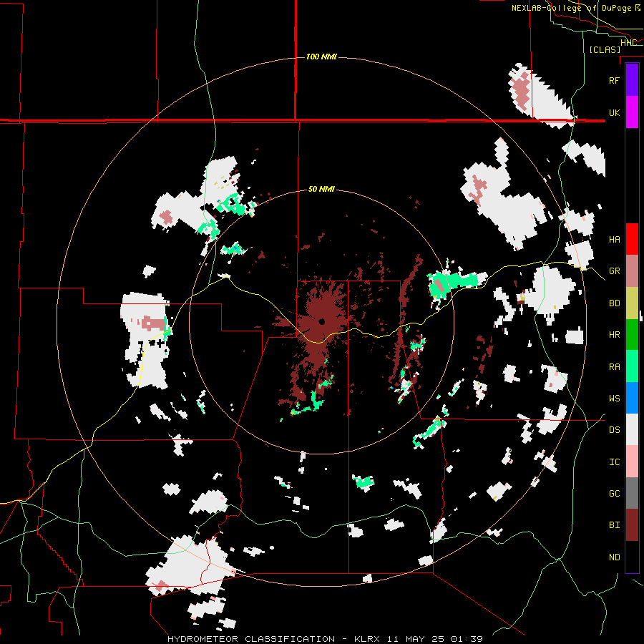Click the RF legend label

click(614, 80)
